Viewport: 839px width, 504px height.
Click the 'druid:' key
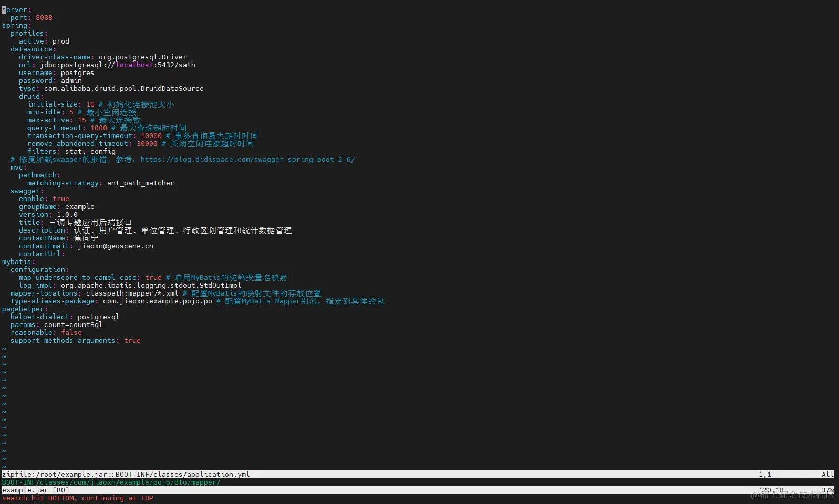click(x=32, y=97)
